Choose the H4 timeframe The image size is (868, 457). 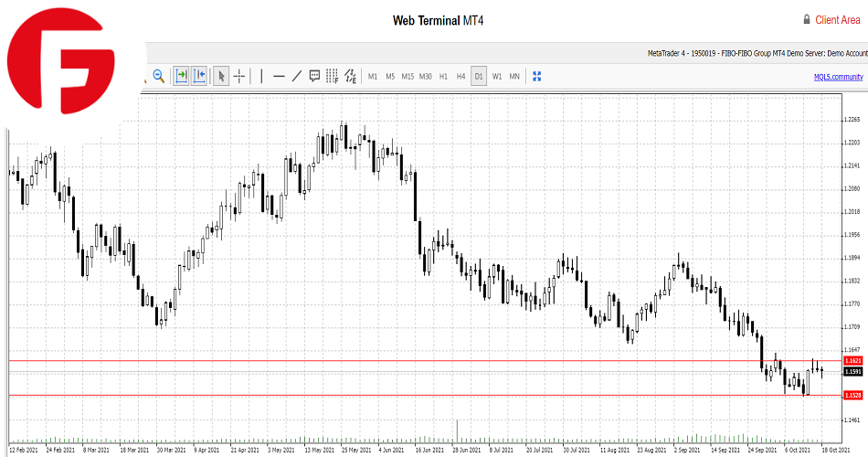coord(460,77)
